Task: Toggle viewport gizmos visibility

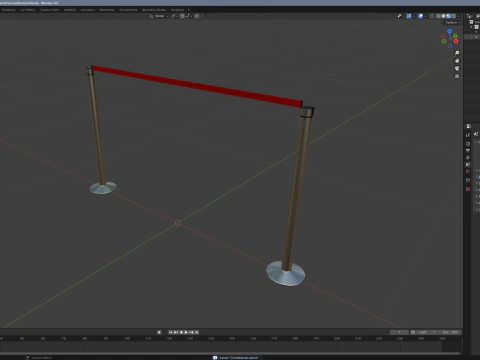Action: tap(409, 16)
